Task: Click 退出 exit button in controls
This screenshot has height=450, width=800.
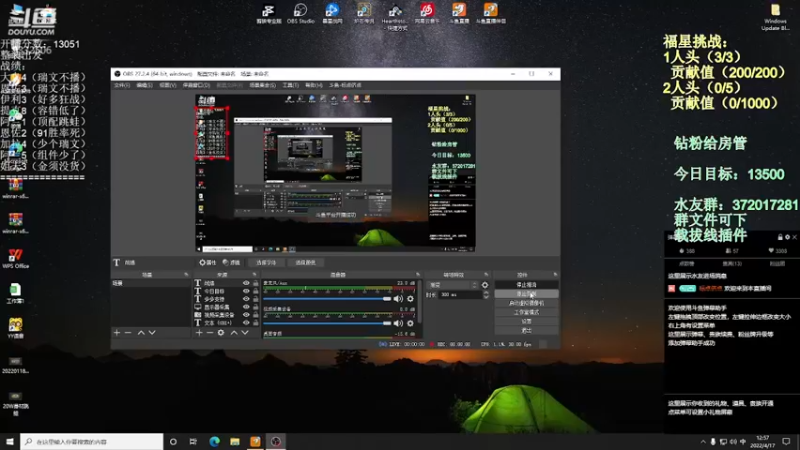Action: pyautogui.click(x=526, y=331)
